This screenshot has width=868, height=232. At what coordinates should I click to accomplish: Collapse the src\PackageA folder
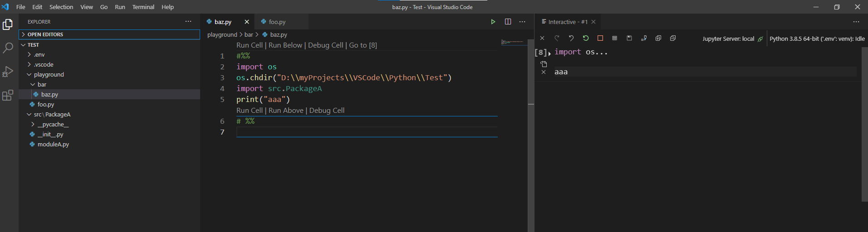pos(109,114)
